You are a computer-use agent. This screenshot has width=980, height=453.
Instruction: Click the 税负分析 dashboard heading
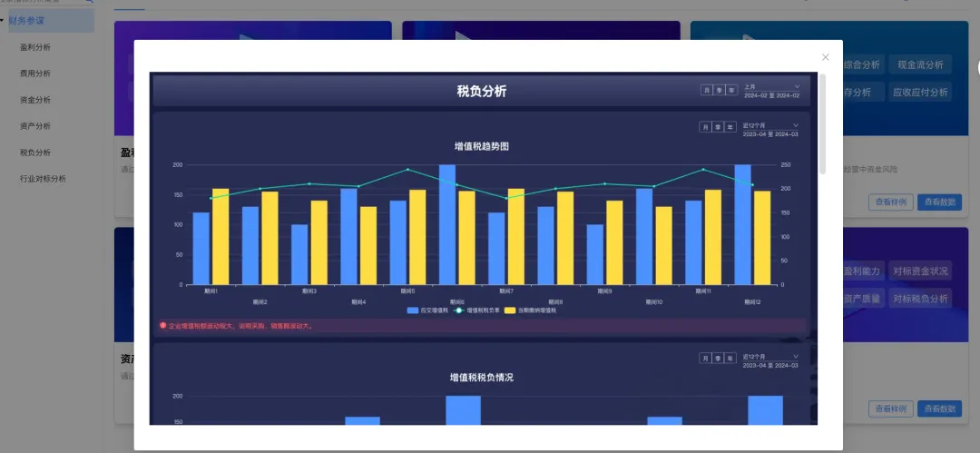coord(482,92)
